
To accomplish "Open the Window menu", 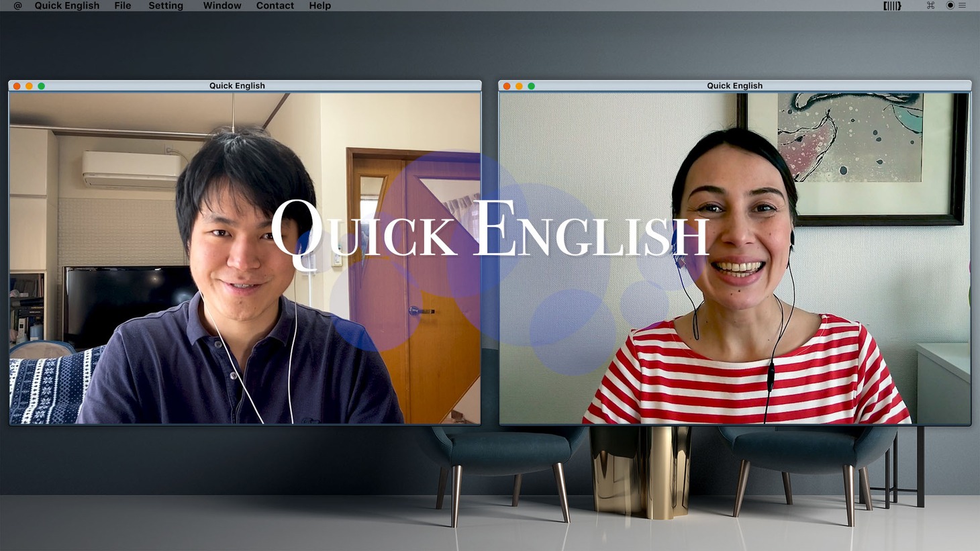I will coord(222,5).
